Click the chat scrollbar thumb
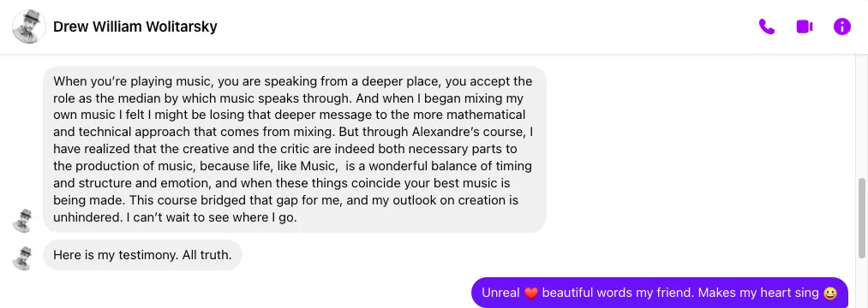This screenshot has height=308, width=868. tap(861, 217)
